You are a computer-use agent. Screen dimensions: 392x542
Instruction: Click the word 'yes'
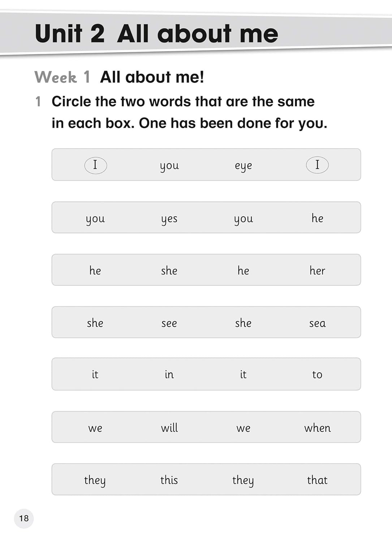[x=169, y=219]
